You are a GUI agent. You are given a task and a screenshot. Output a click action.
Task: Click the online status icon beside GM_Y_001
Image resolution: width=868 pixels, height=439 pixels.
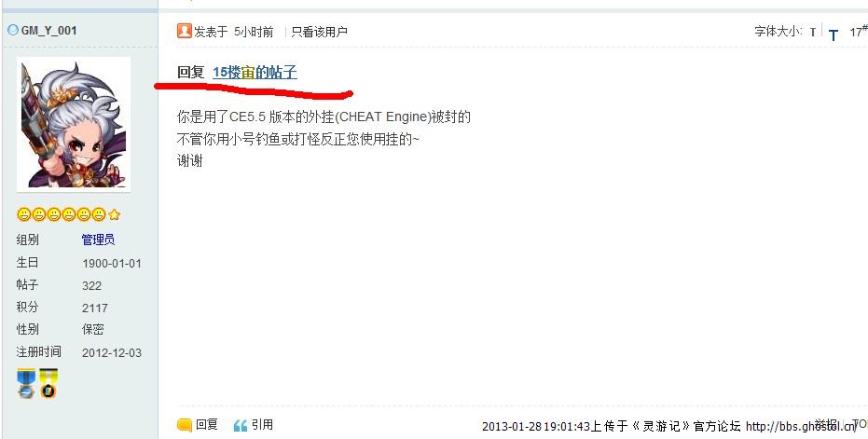pos(12,30)
